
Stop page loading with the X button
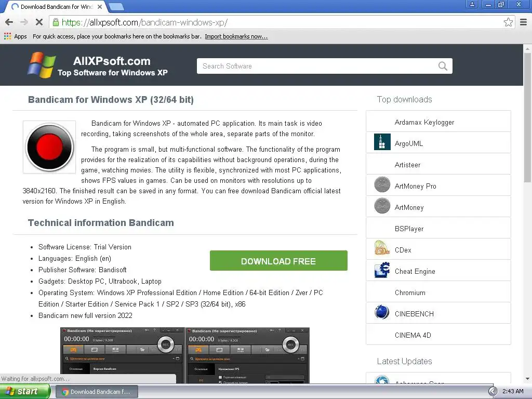[39, 22]
